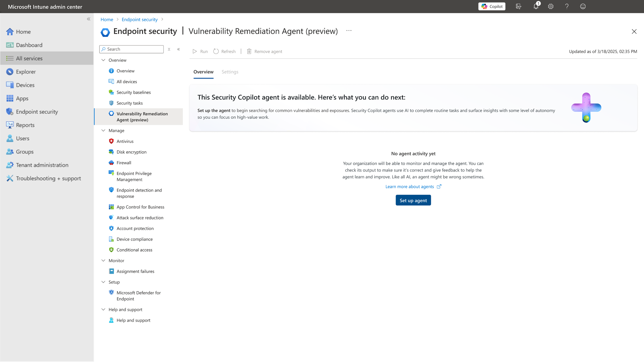Click the Refresh toolbar icon
The width and height of the screenshot is (644, 362).
pyautogui.click(x=216, y=51)
